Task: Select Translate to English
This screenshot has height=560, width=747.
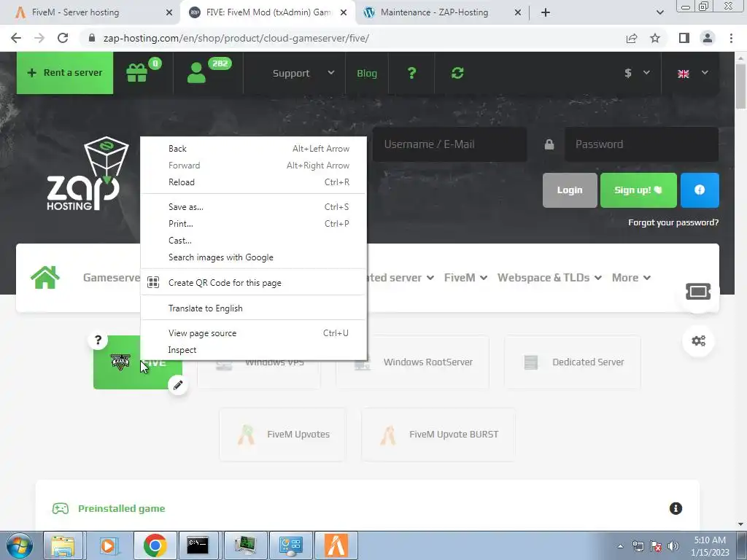Action: [x=253, y=308]
